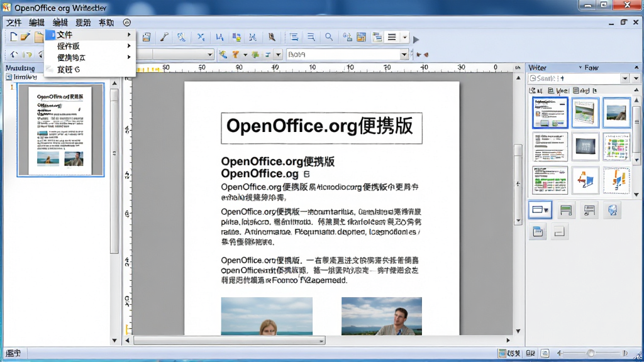Image resolution: width=644 pixels, height=362 pixels.
Task: Click the first list icon left of the magnifier
Action: (294, 37)
